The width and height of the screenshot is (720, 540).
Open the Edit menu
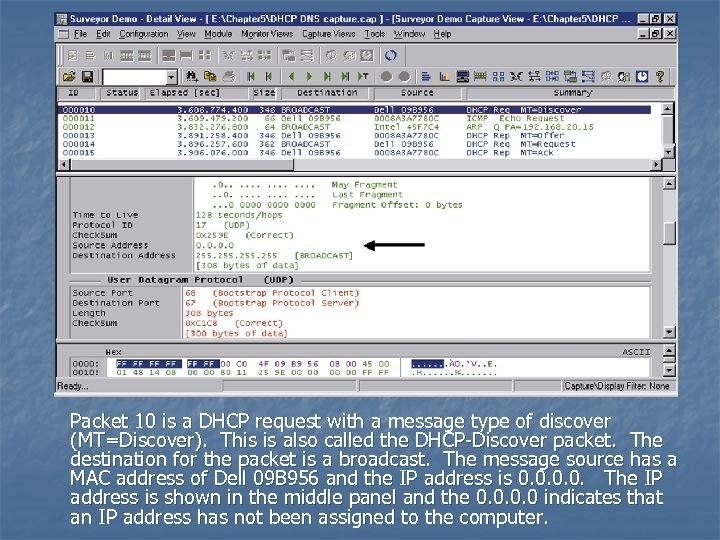(x=103, y=34)
